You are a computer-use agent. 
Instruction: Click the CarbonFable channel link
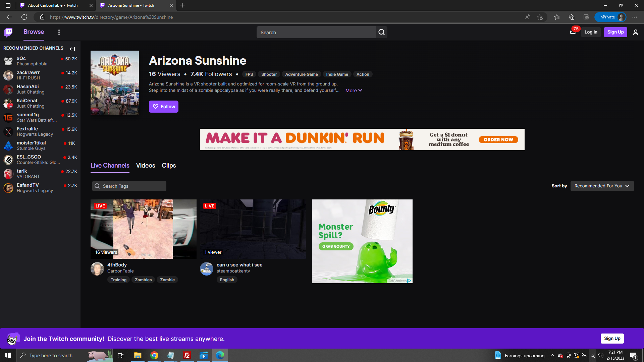pyautogui.click(x=120, y=271)
